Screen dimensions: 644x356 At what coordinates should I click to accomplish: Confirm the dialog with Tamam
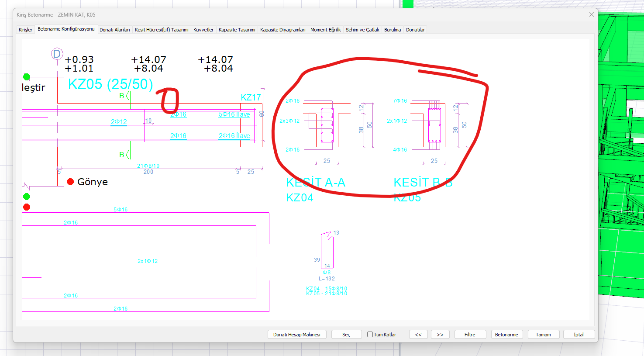(543, 335)
